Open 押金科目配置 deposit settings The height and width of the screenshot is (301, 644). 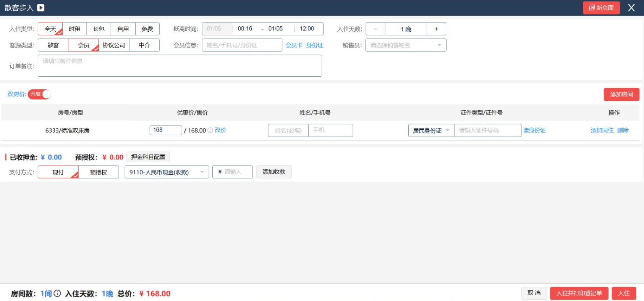pyautogui.click(x=148, y=157)
